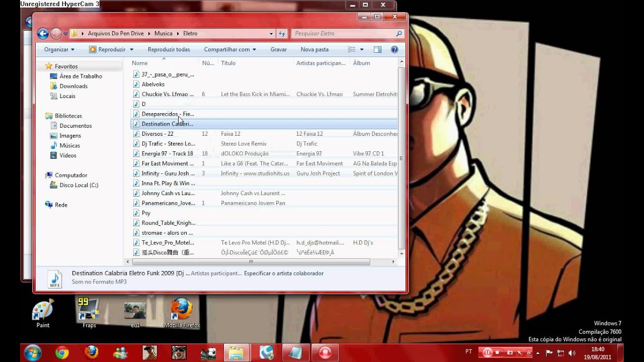Open the Fraps desktop shortcut
Viewport: 644px width, 362px height.
tap(89, 313)
